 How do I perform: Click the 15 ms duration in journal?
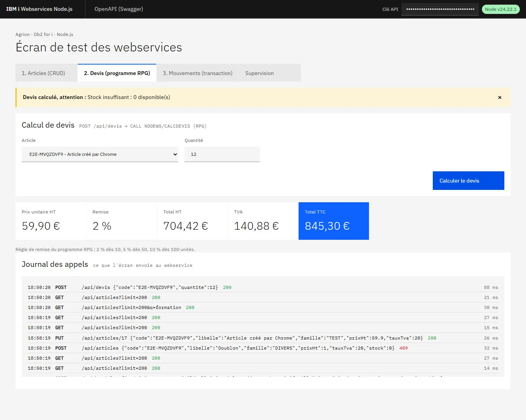[x=491, y=328]
